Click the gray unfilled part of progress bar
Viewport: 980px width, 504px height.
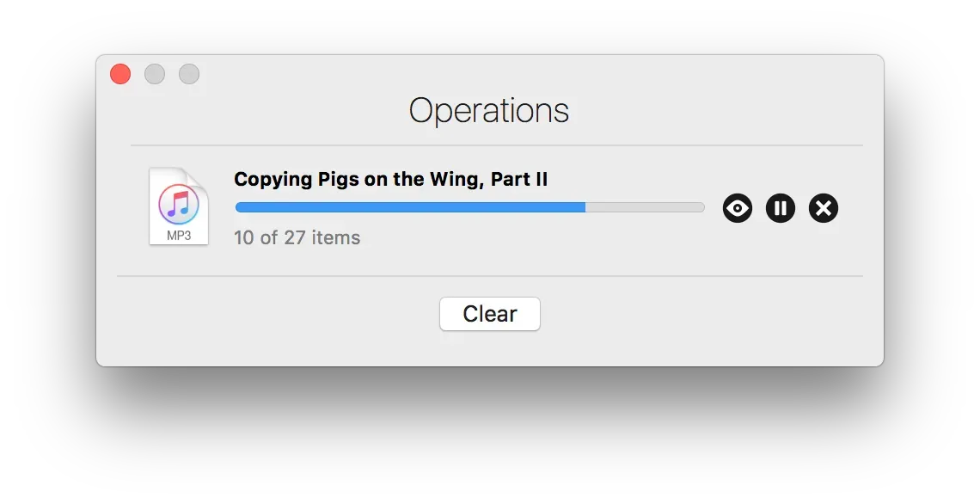point(645,207)
